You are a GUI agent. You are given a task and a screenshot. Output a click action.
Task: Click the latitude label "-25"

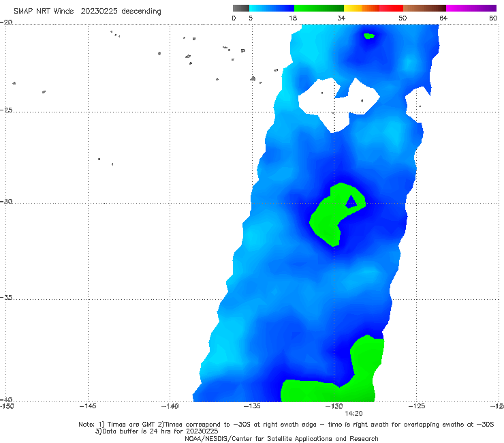pos(6,110)
